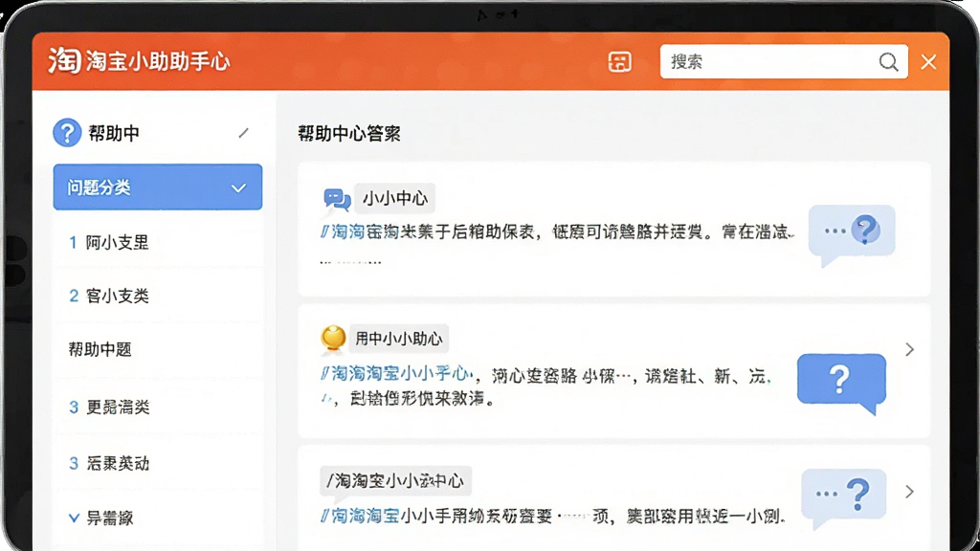Open the 小小中心 tag label

click(395, 199)
